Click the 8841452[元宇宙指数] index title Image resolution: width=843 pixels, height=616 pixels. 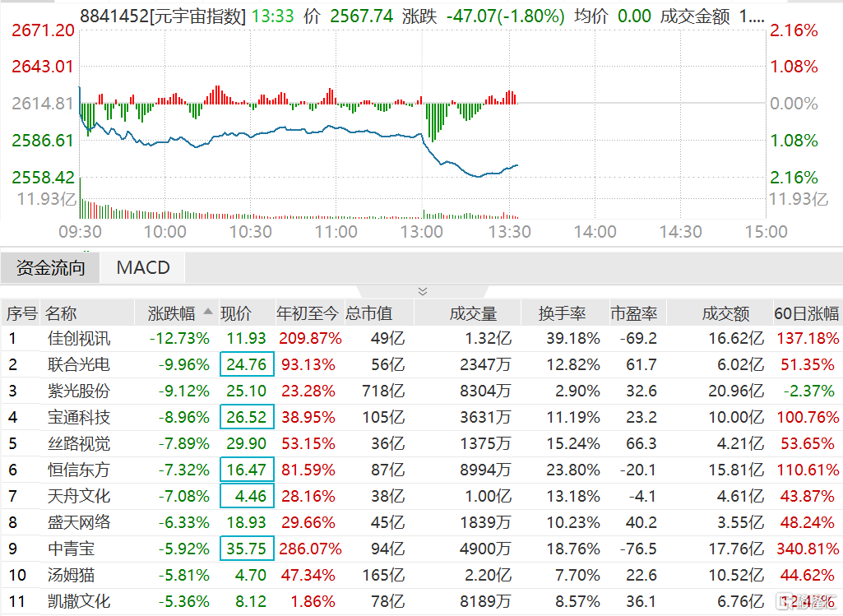(x=162, y=16)
